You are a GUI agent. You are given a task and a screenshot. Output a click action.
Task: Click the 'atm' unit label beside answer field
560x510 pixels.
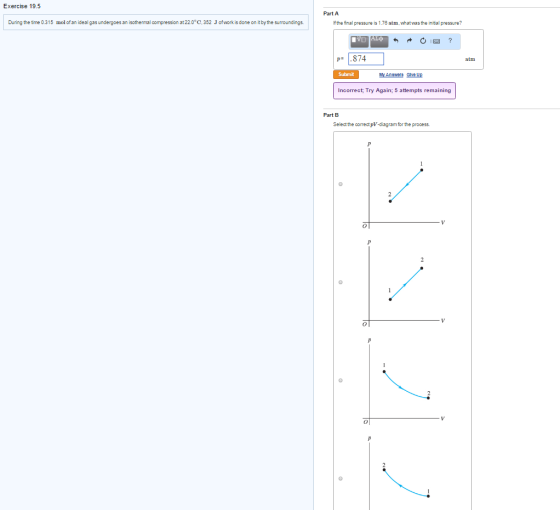[470, 59]
